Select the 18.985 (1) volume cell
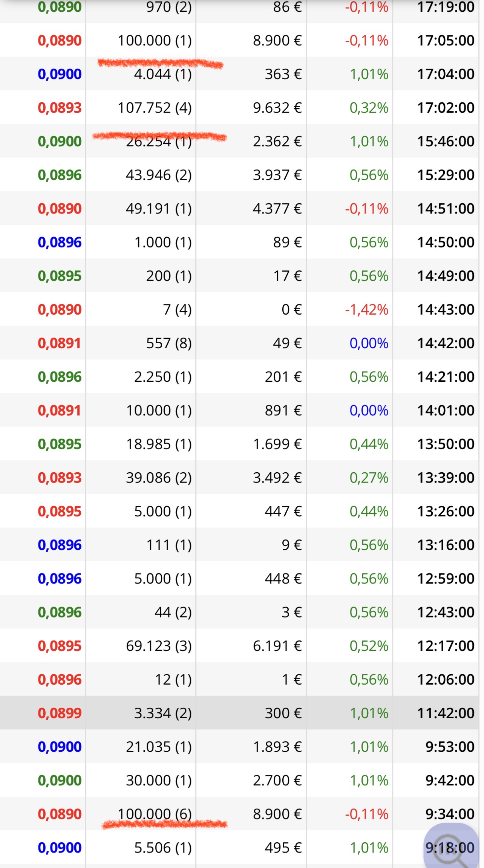Screen dimensions: 484x868 click(159, 444)
